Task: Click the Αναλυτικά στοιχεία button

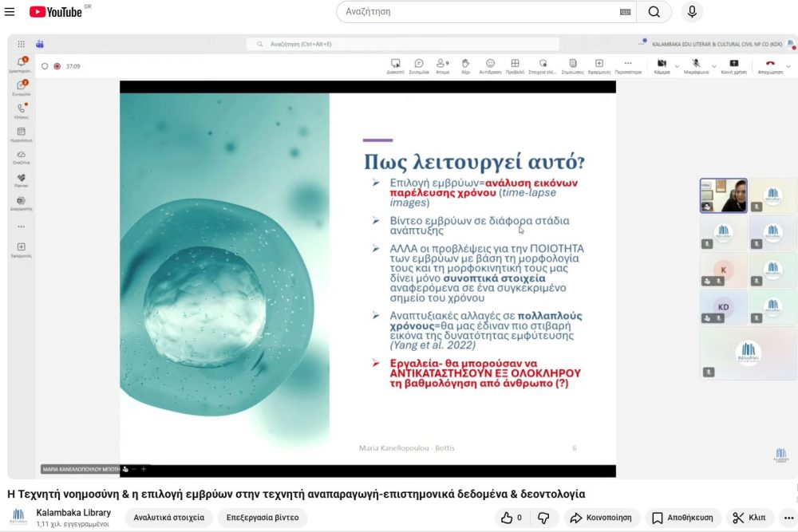Action: click(168, 518)
